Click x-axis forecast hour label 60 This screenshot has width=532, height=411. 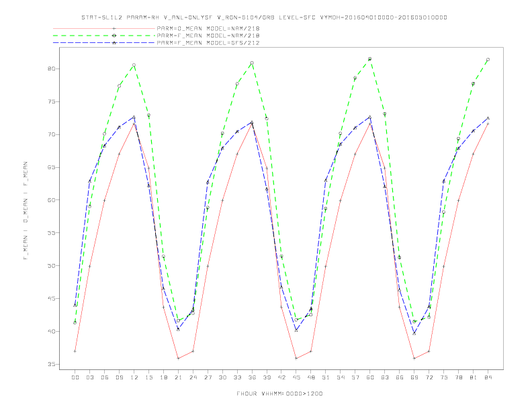click(370, 377)
